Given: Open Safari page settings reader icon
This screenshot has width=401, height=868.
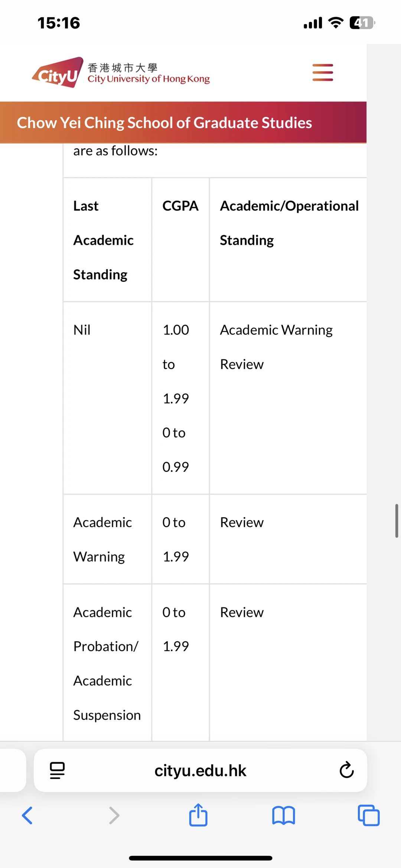Looking at the screenshot, I should click(x=57, y=770).
